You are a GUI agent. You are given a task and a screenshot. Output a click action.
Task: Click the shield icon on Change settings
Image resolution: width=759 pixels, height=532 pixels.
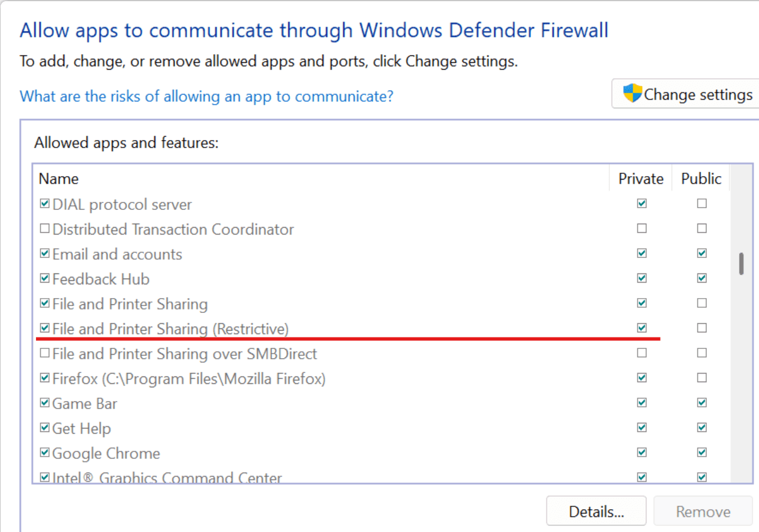pyautogui.click(x=633, y=93)
